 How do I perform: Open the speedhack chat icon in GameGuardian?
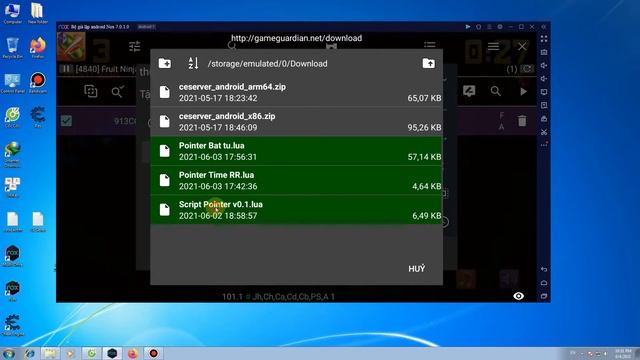click(469, 91)
